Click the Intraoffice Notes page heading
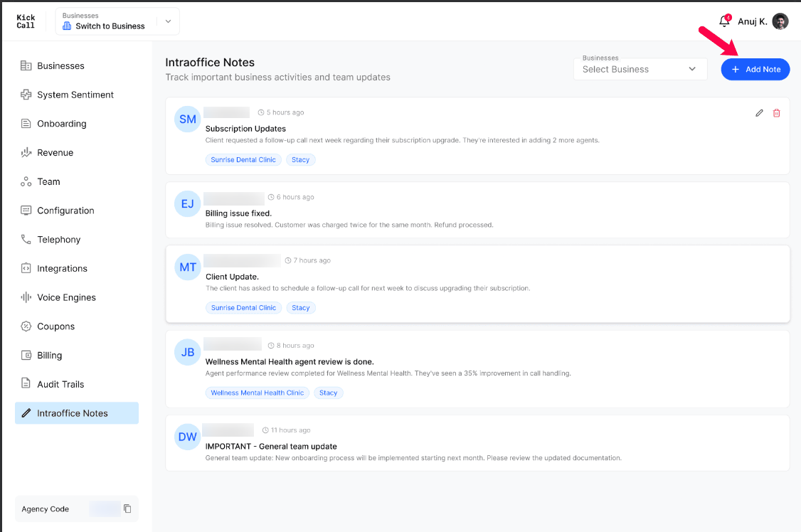This screenshot has width=801, height=532. [x=210, y=63]
